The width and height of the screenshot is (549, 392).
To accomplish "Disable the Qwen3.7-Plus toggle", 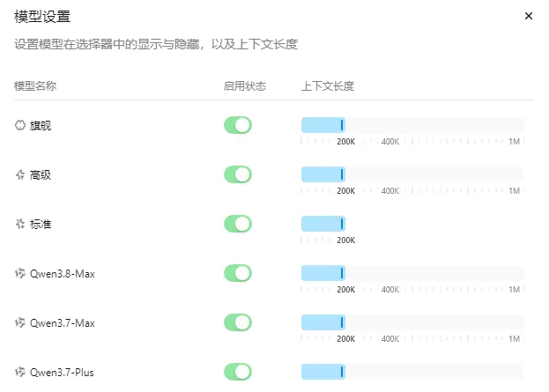I will pyautogui.click(x=238, y=372).
